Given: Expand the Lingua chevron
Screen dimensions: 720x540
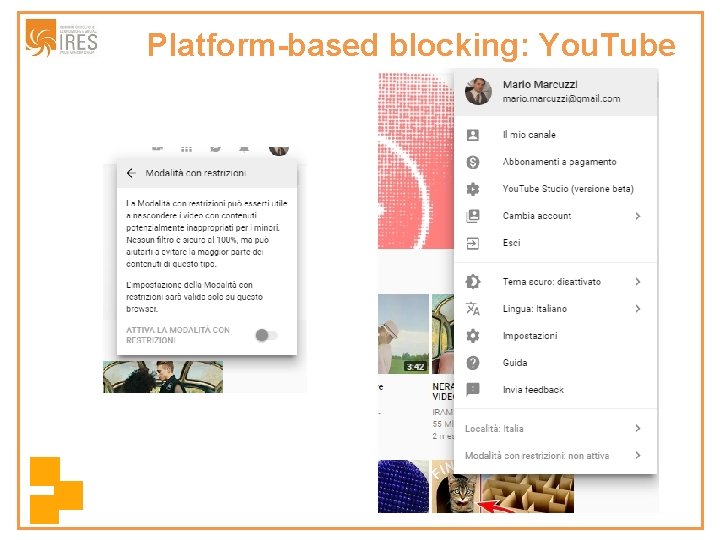Looking at the screenshot, I should (638, 309).
